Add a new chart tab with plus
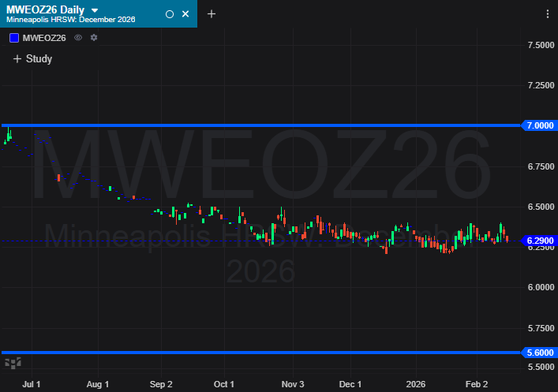Image resolution: width=558 pixels, height=392 pixels. click(212, 14)
